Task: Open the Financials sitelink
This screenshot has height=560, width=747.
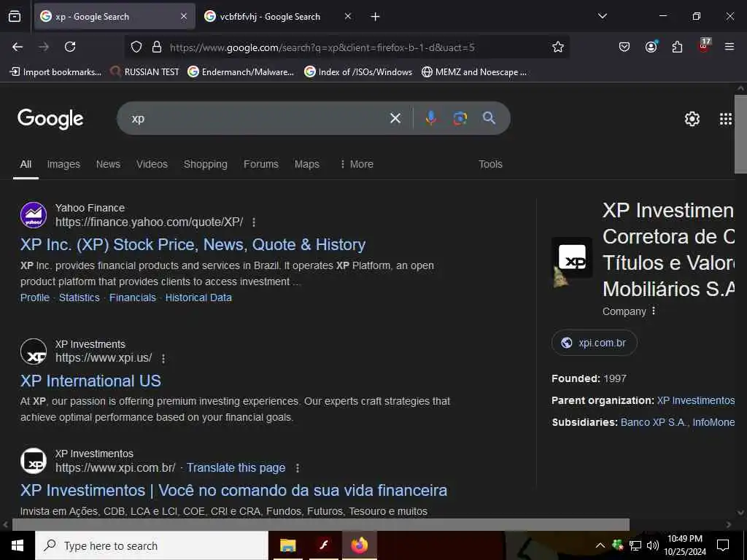Action: [133, 297]
